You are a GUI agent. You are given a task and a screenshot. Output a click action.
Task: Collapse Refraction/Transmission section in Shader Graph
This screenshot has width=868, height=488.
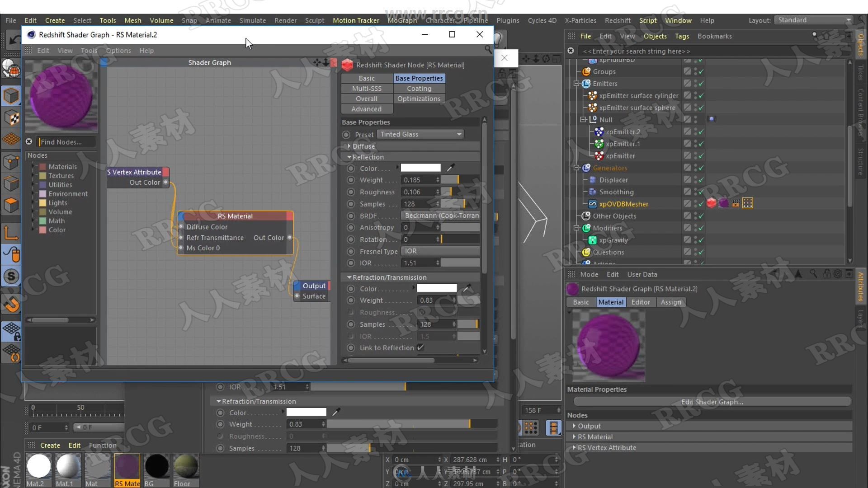click(x=349, y=277)
